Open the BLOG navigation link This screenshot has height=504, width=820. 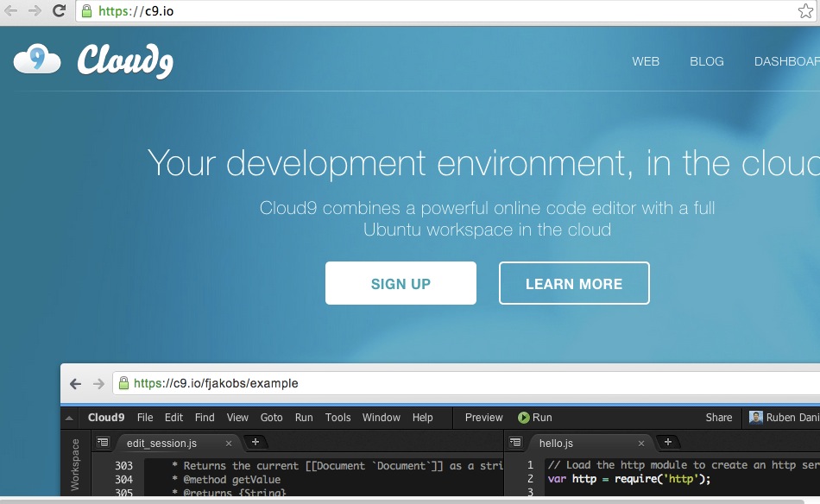[x=707, y=61]
